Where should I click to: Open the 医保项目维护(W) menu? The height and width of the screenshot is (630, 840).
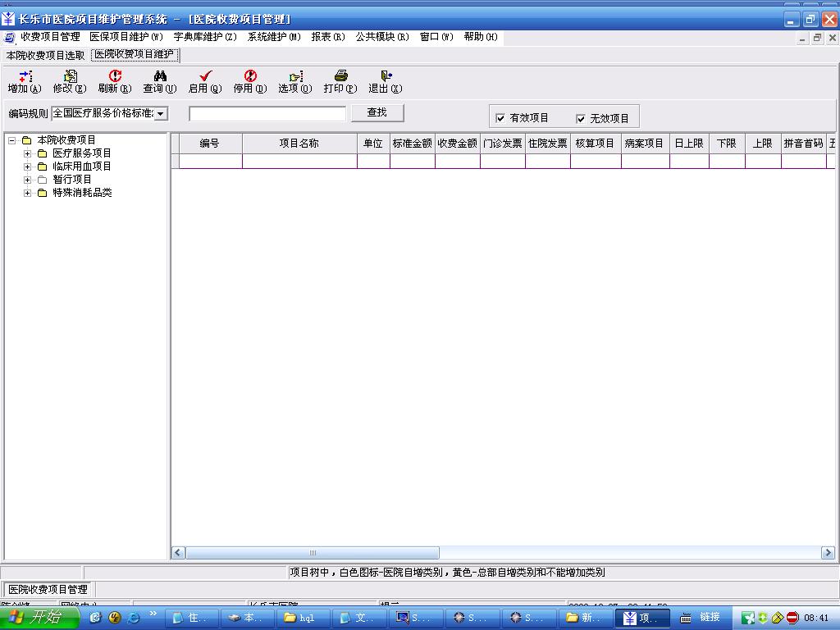(x=126, y=37)
